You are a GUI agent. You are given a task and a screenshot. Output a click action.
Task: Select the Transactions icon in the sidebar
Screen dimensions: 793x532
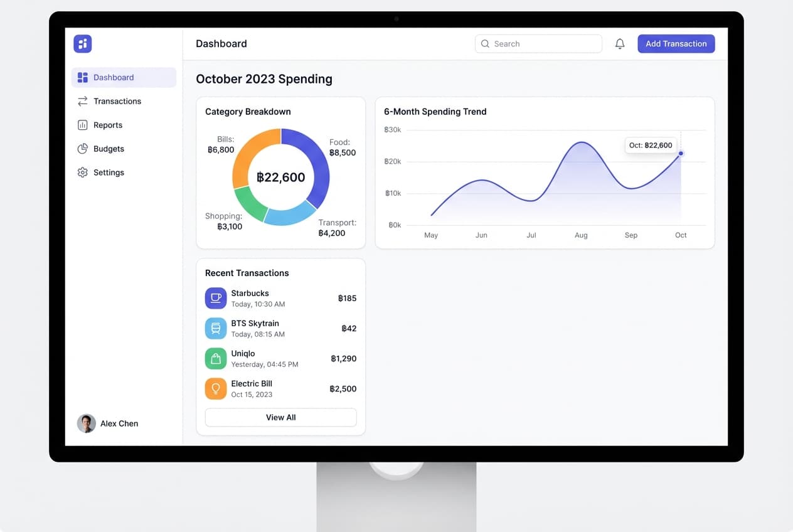click(82, 101)
